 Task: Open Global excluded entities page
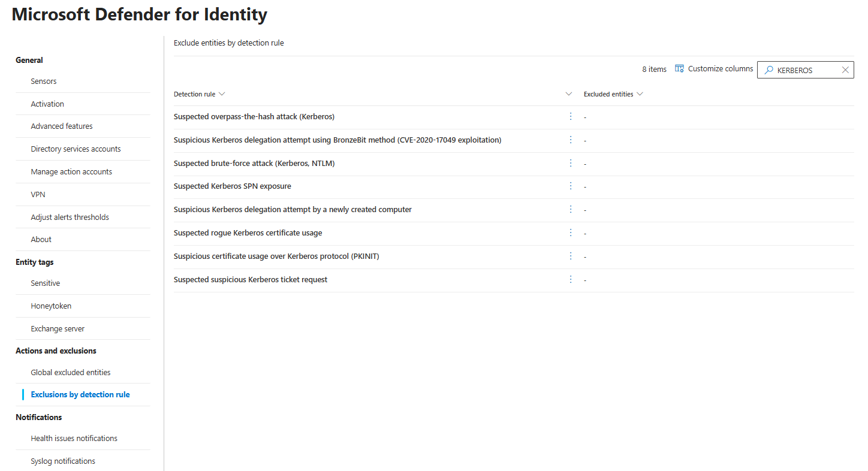pos(71,373)
